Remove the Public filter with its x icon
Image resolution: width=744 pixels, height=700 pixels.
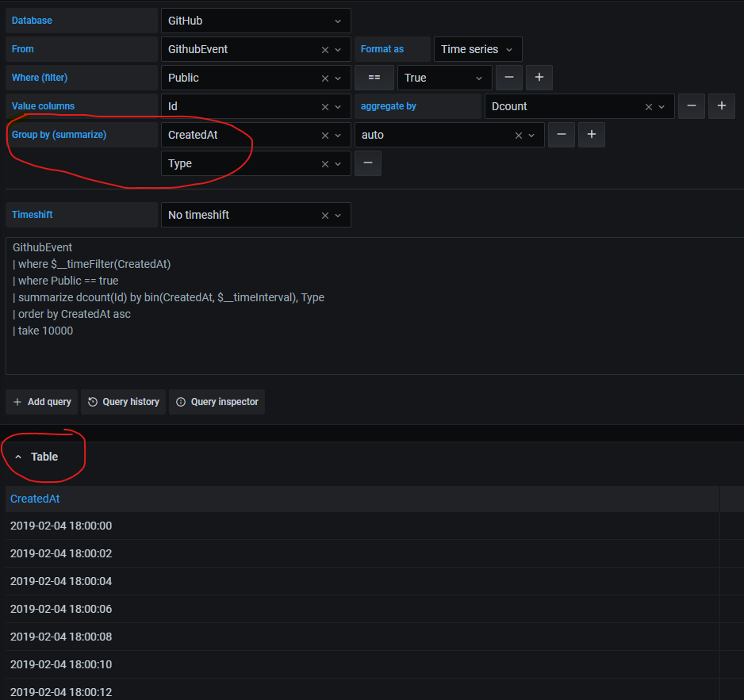tap(324, 78)
